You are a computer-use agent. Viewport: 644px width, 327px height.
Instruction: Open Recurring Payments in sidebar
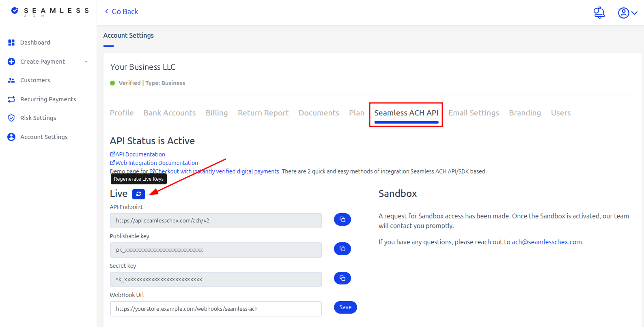pyautogui.click(x=48, y=99)
